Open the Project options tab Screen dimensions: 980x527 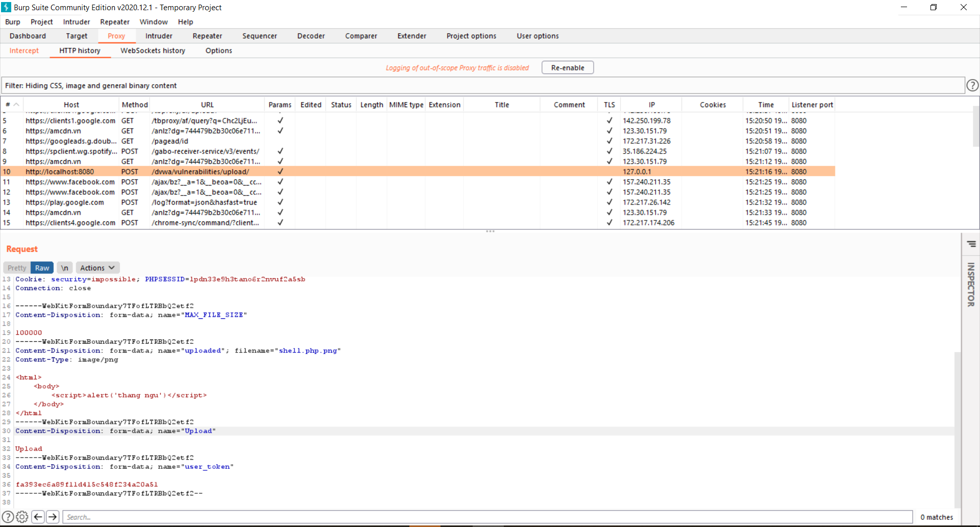tap(471, 36)
